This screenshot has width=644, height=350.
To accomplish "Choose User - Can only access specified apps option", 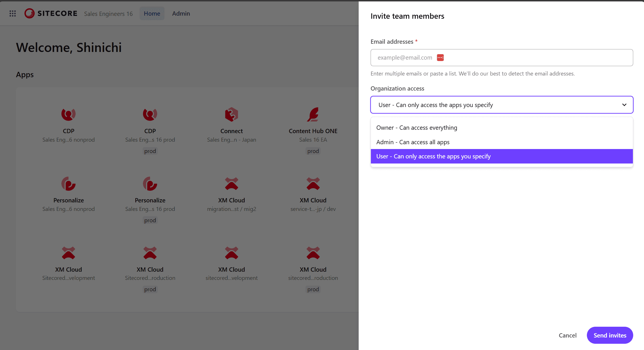I will coord(433,156).
